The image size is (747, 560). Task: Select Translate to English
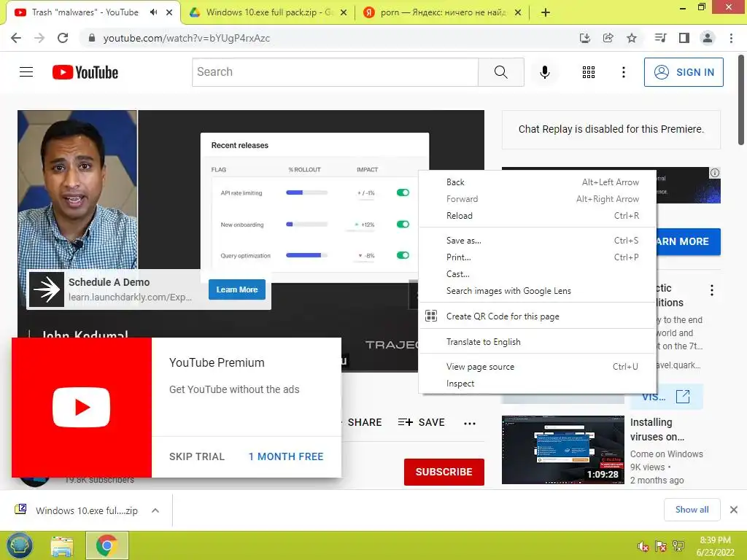(538, 342)
